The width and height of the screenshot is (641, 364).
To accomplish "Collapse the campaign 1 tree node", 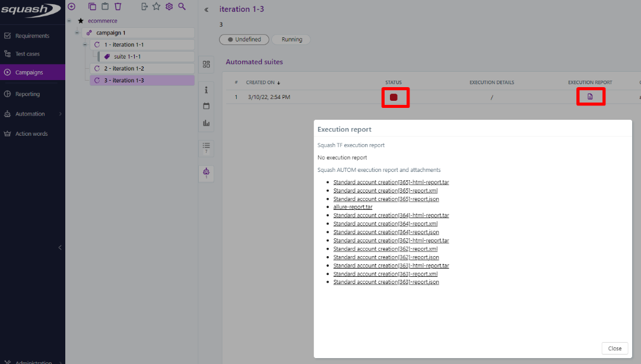I will click(x=77, y=33).
